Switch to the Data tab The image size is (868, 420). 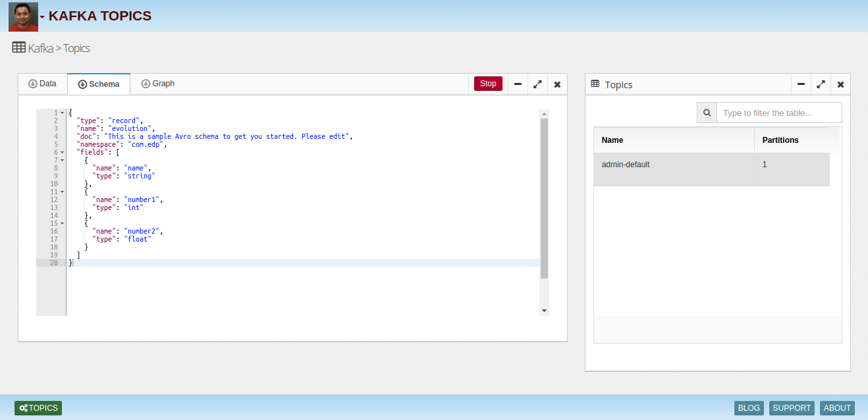pyautogui.click(x=42, y=84)
